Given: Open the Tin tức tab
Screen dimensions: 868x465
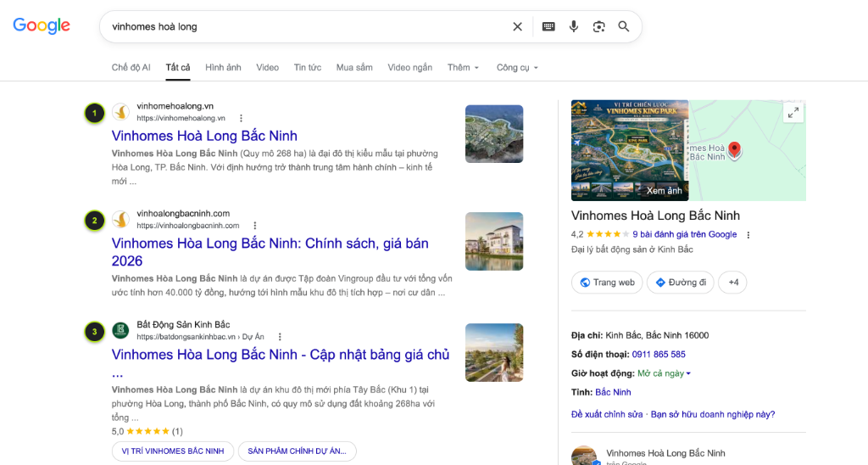Looking at the screenshot, I should (x=307, y=68).
